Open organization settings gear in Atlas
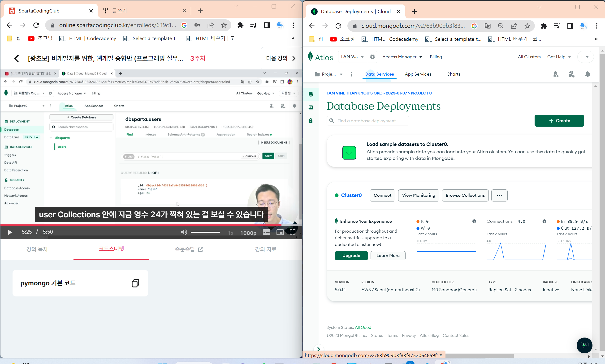 [372, 57]
